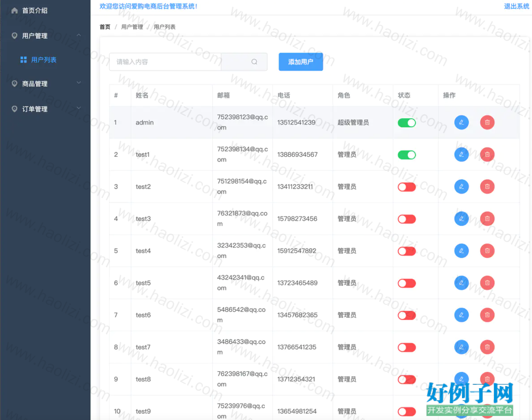The width and height of the screenshot is (532, 420).
Task: Switch on status for test4
Action: [407, 251]
